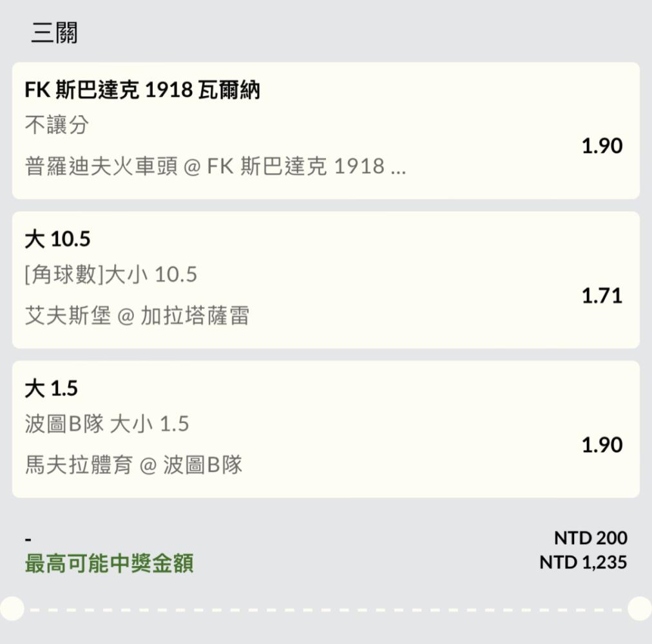The image size is (652, 644).
Task: Click the 不讓分 bet type label
Action: coord(57,125)
